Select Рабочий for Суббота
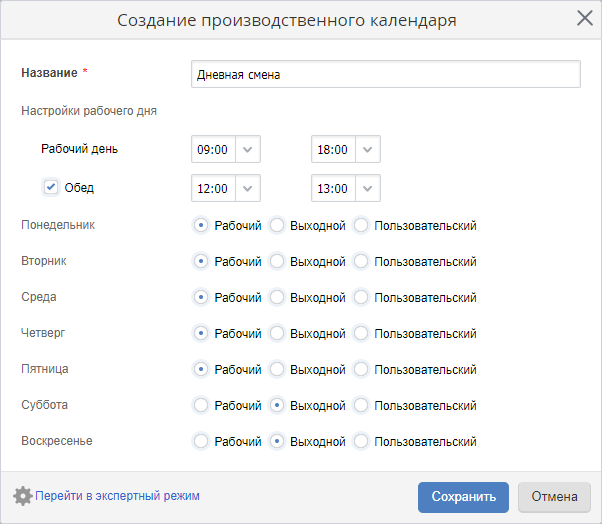Image resolution: width=602 pixels, height=524 pixels. point(201,406)
